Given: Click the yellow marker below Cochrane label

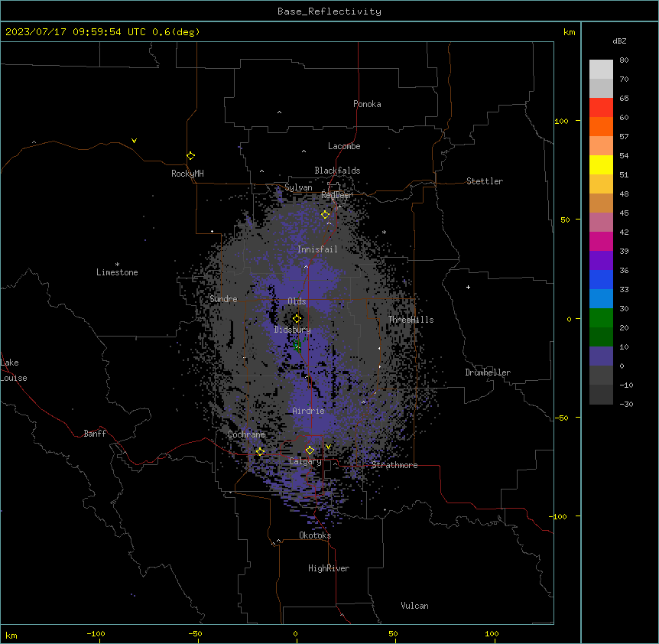Looking at the screenshot, I should point(260,451).
